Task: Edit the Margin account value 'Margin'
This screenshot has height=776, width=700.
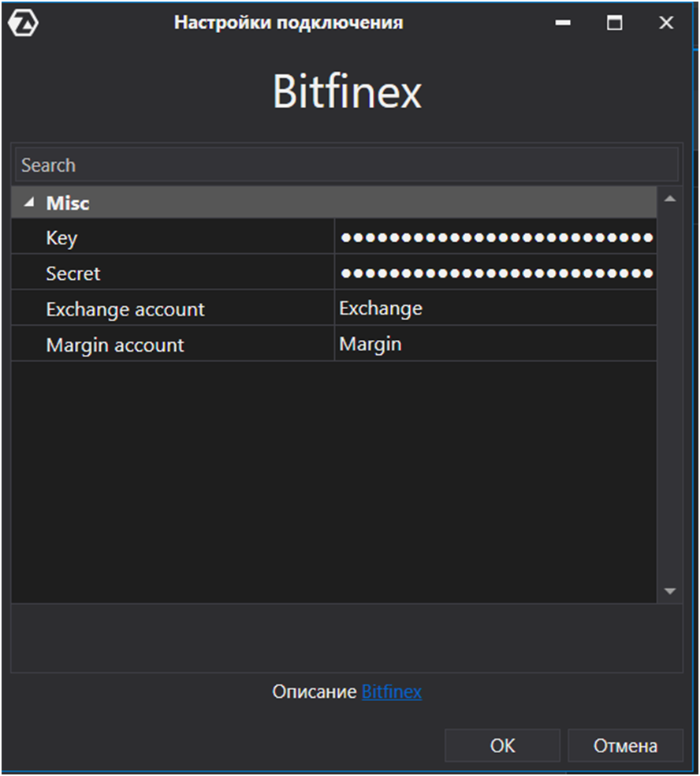Action: (496, 344)
